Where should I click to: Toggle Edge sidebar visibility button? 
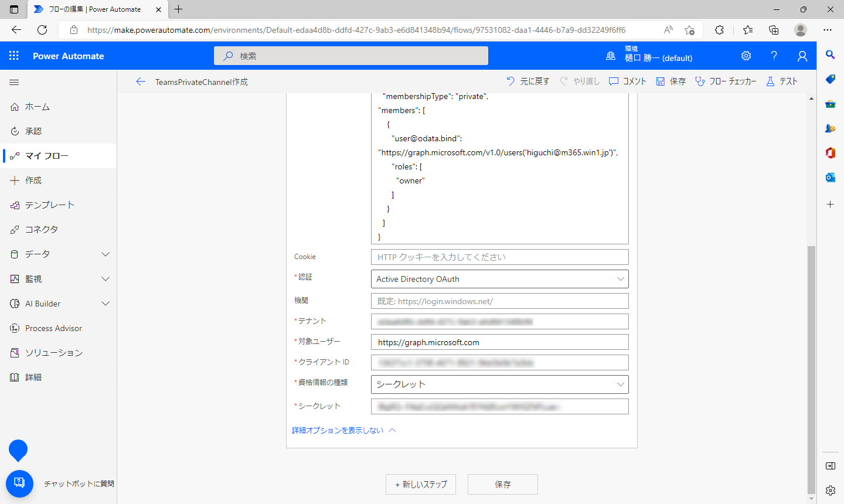click(x=831, y=466)
